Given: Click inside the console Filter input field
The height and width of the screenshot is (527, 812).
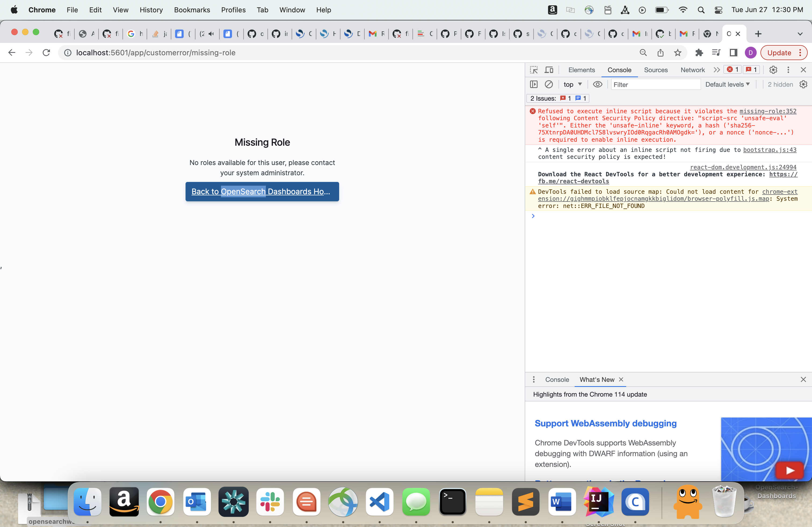Looking at the screenshot, I should pos(655,84).
